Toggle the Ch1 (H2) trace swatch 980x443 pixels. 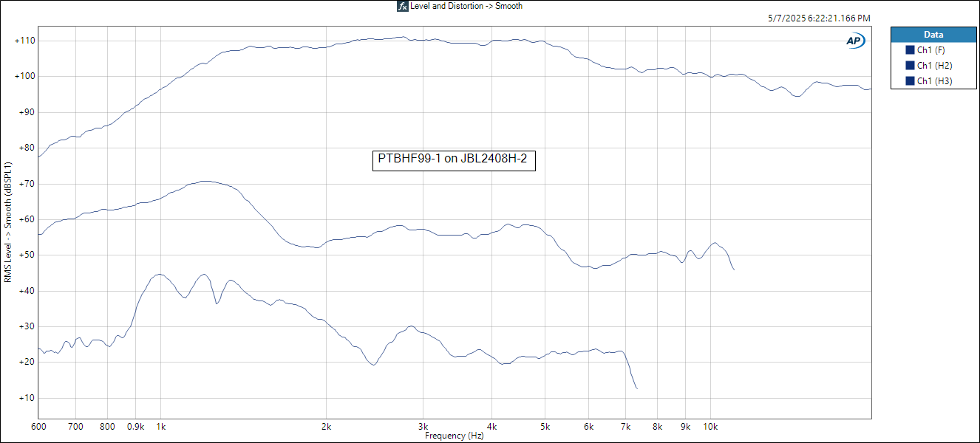pos(910,66)
